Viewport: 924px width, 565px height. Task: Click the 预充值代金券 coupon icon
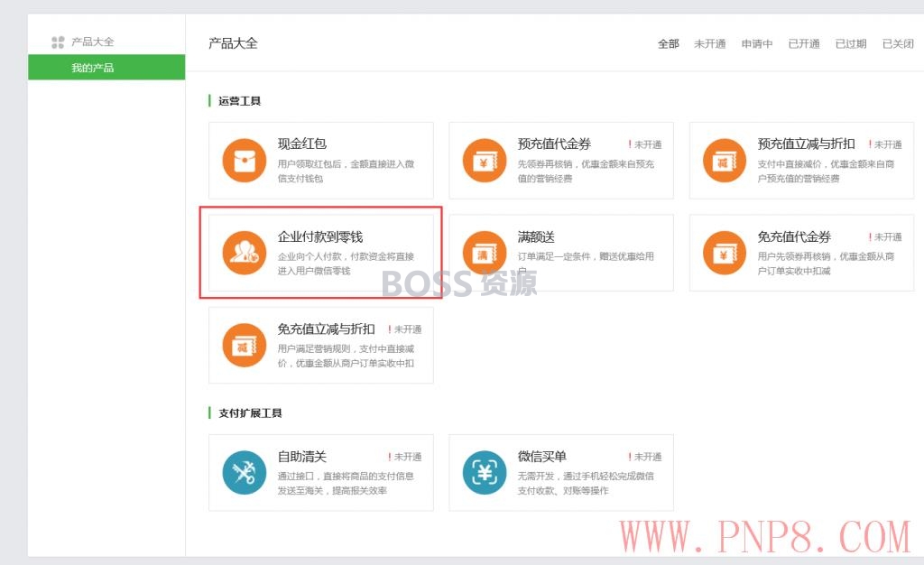(x=485, y=161)
